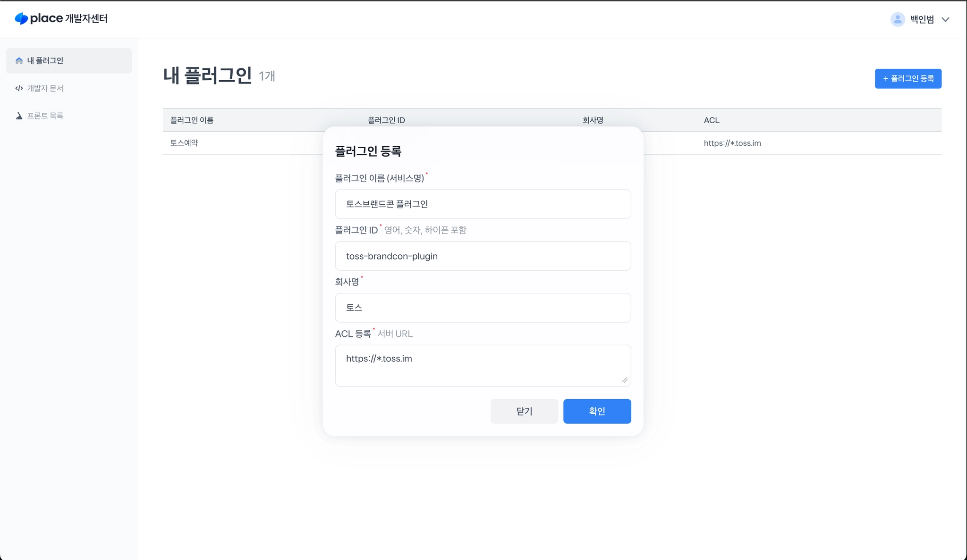Open the 내 플러그인 menu item

(x=45, y=61)
